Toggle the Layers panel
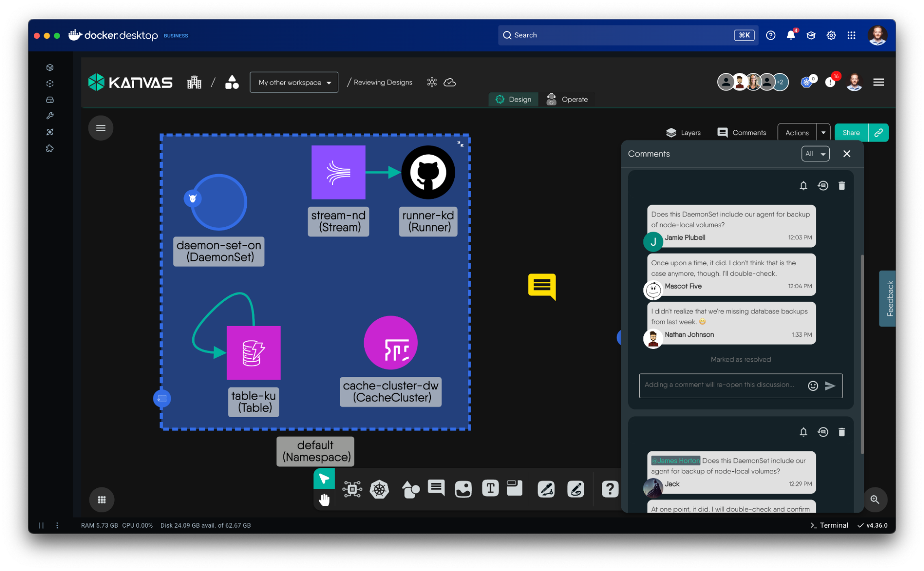 pyautogui.click(x=683, y=133)
